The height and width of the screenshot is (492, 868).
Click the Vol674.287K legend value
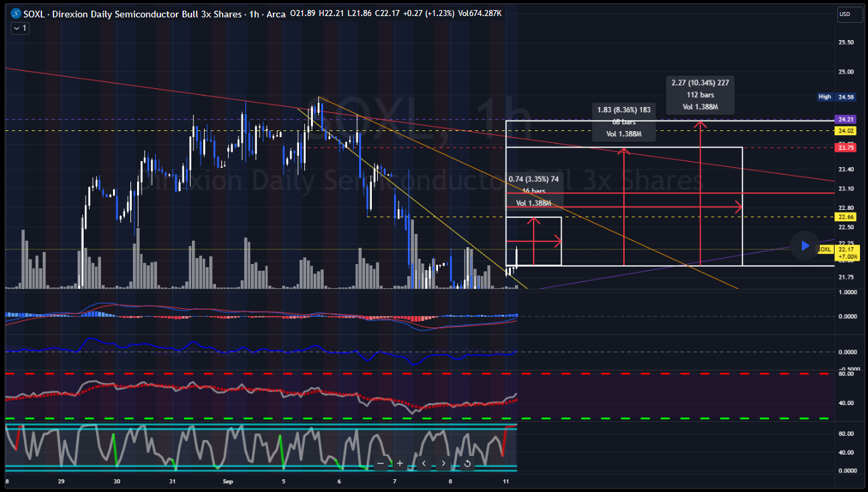[x=479, y=14]
